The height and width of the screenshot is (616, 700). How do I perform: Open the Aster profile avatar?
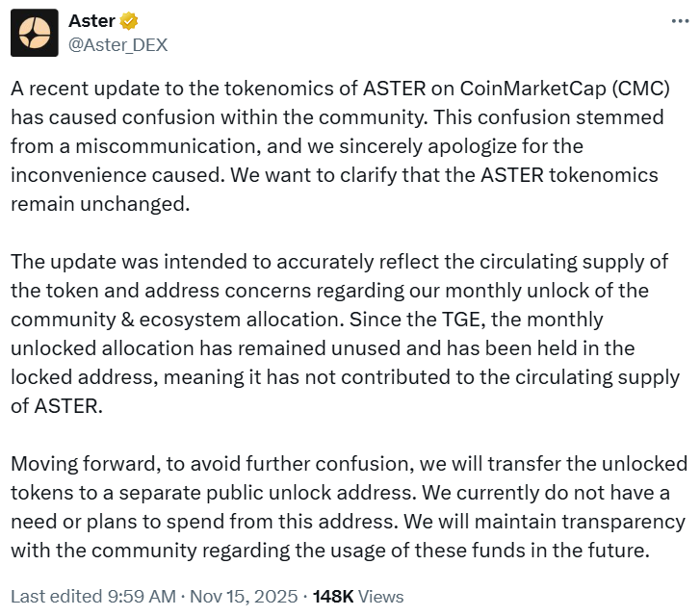coord(35,34)
